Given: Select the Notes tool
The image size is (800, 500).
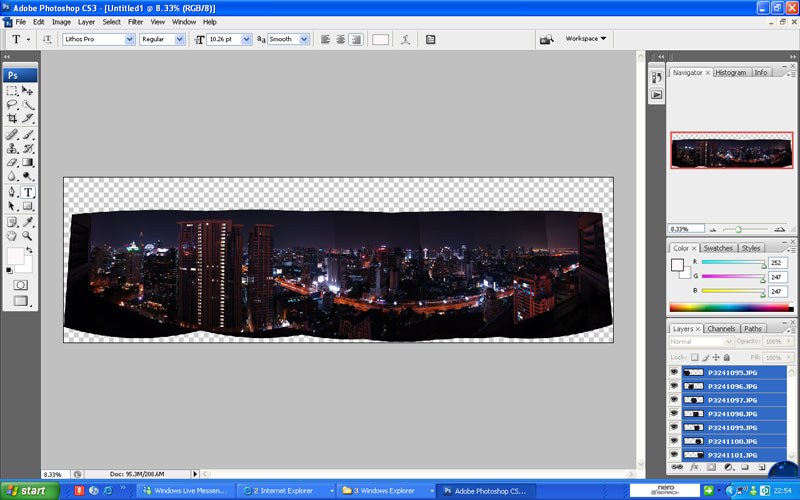Looking at the screenshot, I should click(12, 222).
